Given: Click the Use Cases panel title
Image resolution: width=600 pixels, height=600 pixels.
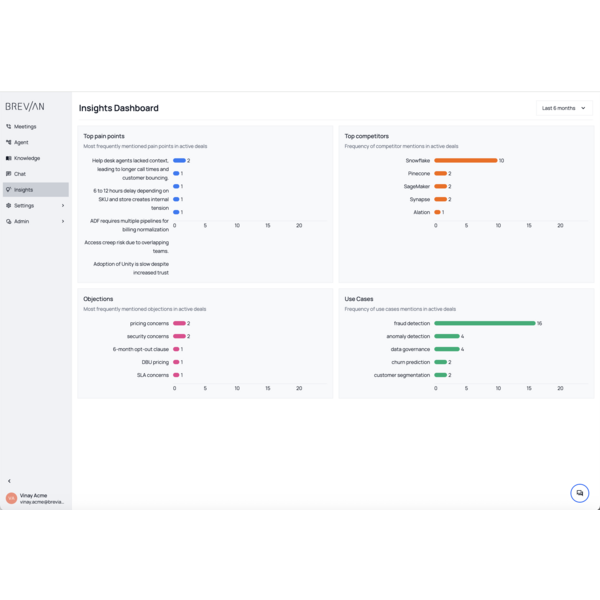Looking at the screenshot, I should 359,299.
